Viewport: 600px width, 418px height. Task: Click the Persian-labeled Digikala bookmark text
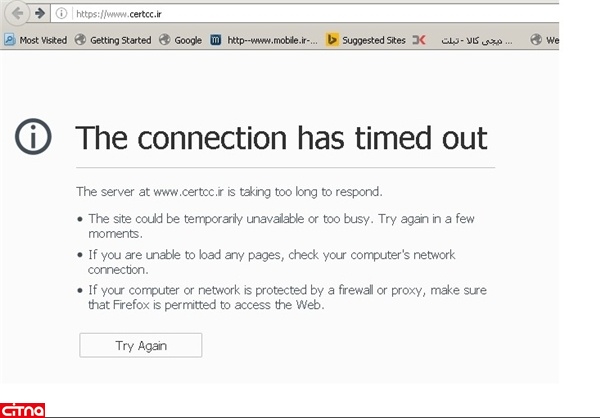476,41
